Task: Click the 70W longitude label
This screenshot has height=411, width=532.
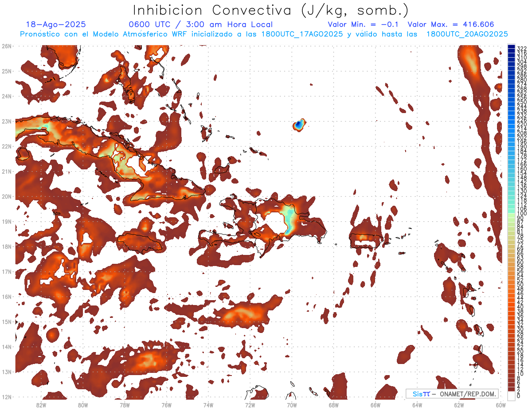Action: [x=292, y=405]
